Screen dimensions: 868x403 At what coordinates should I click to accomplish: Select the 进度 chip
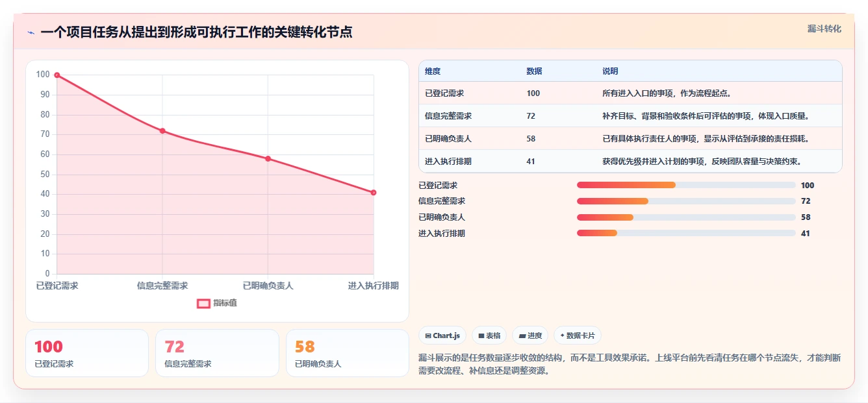pos(530,336)
